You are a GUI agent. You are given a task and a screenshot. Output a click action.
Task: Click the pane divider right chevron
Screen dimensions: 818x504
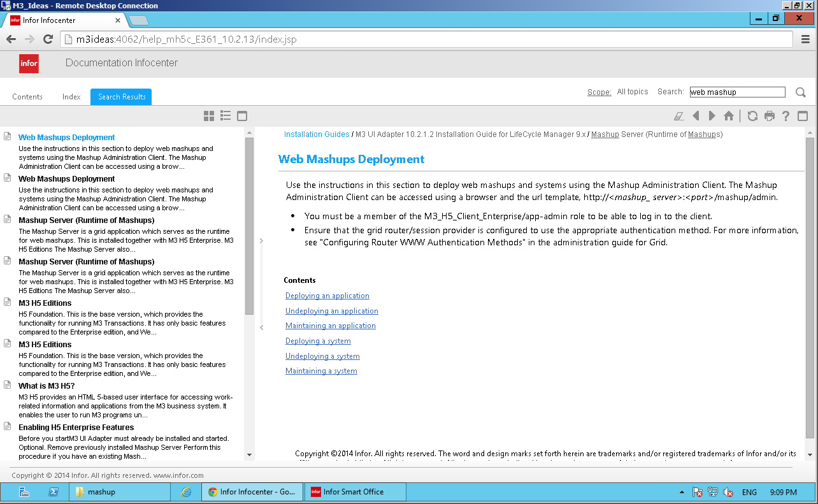(x=261, y=241)
